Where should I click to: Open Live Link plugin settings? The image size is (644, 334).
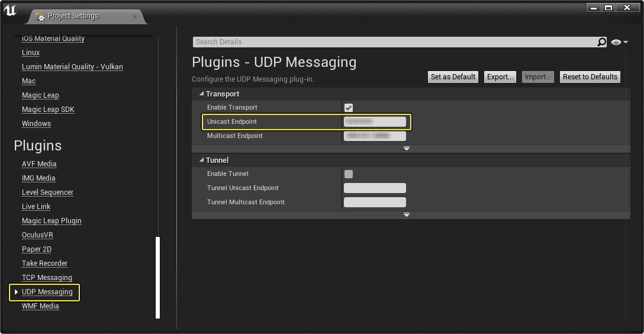pos(36,207)
